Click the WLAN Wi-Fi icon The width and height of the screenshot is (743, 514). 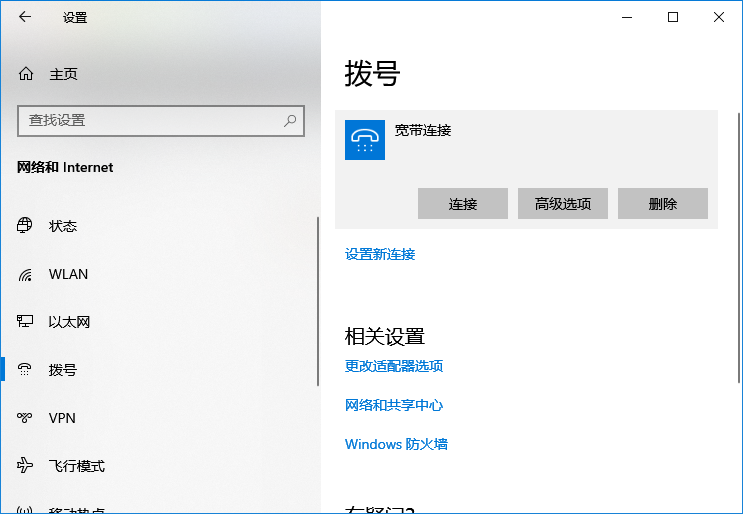click(25, 274)
